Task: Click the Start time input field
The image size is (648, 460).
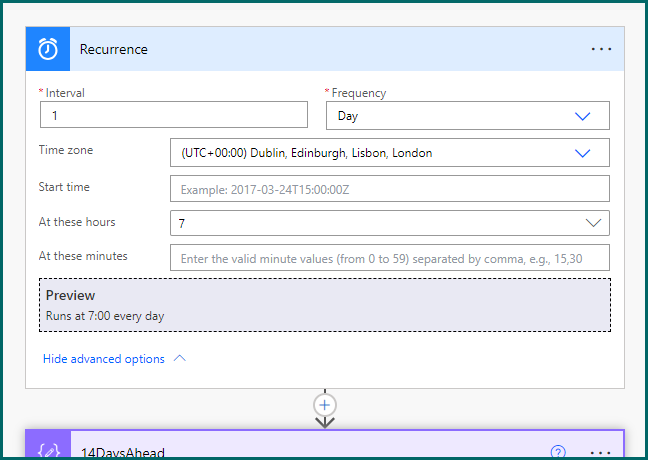Action: coord(390,189)
